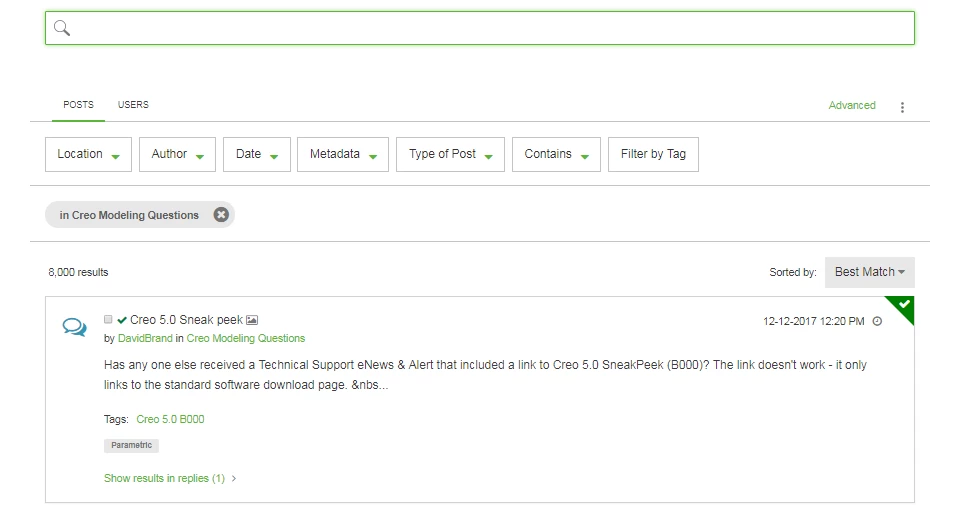Remove the Creo Modeling Questions filter chip
958x518 pixels.
pyautogui.click(x=221, y=214)
